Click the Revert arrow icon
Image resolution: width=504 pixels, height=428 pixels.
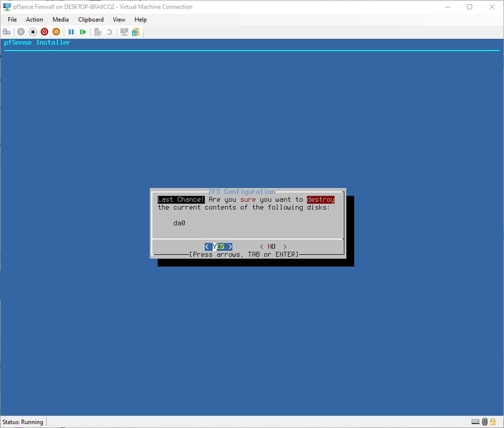pos(110,32)
